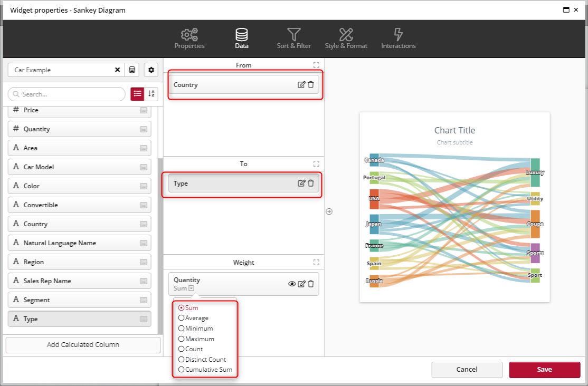Toggle visibility of Quantity with the eye icon

[x=292, y=284]
